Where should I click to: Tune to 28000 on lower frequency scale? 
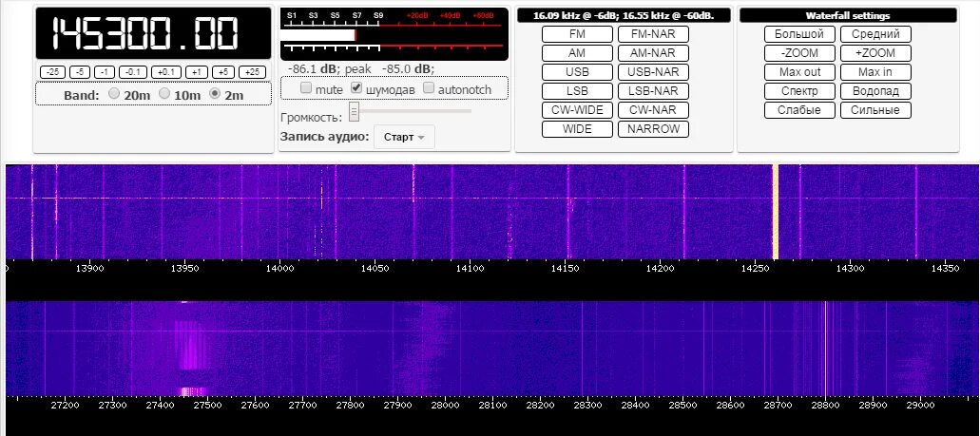[445, 406]
